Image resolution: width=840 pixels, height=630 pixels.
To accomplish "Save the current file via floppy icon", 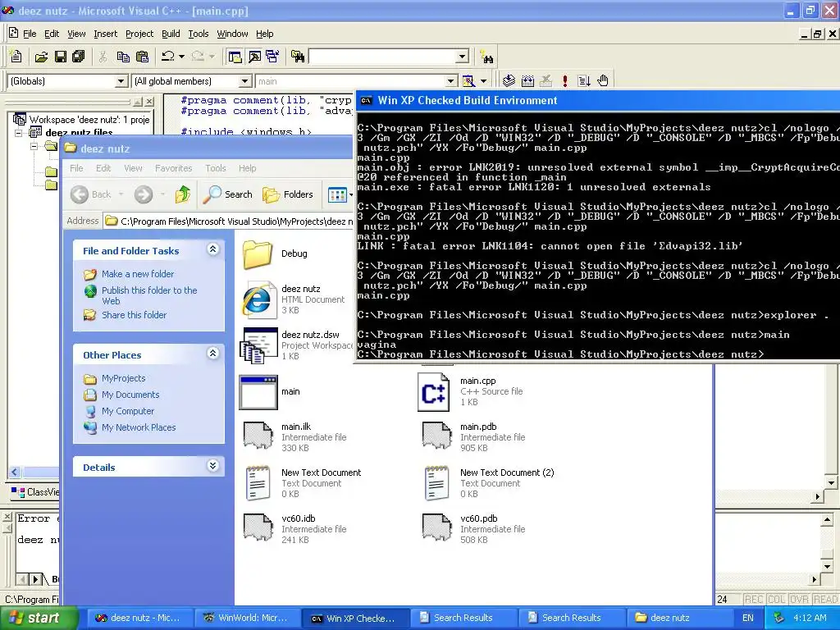I will coord(61,57).
